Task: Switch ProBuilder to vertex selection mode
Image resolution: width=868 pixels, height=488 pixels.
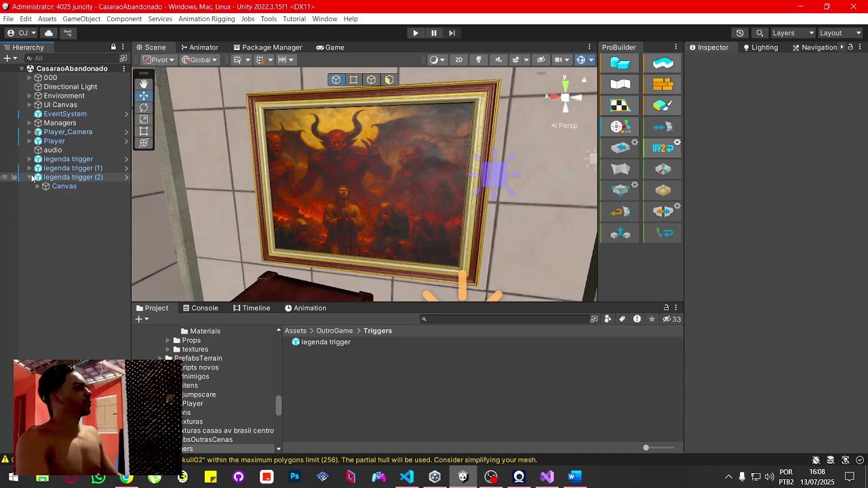Action: (354, 80)
